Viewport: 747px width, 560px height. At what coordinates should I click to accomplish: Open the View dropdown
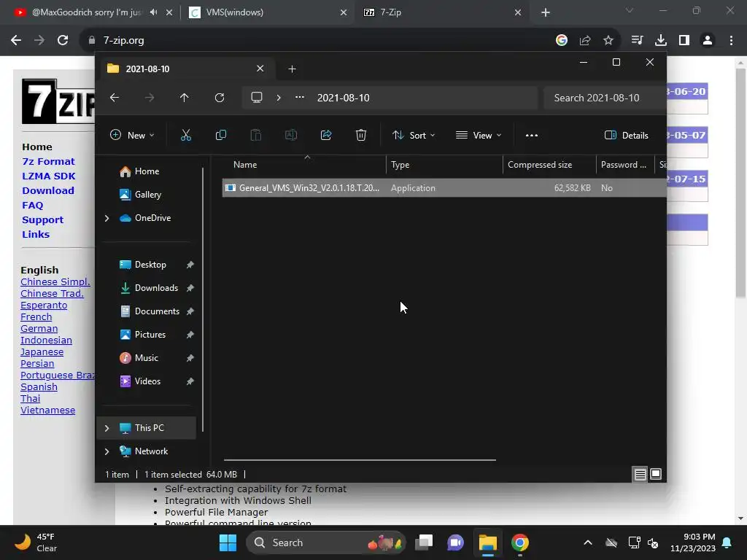point(479,135)
